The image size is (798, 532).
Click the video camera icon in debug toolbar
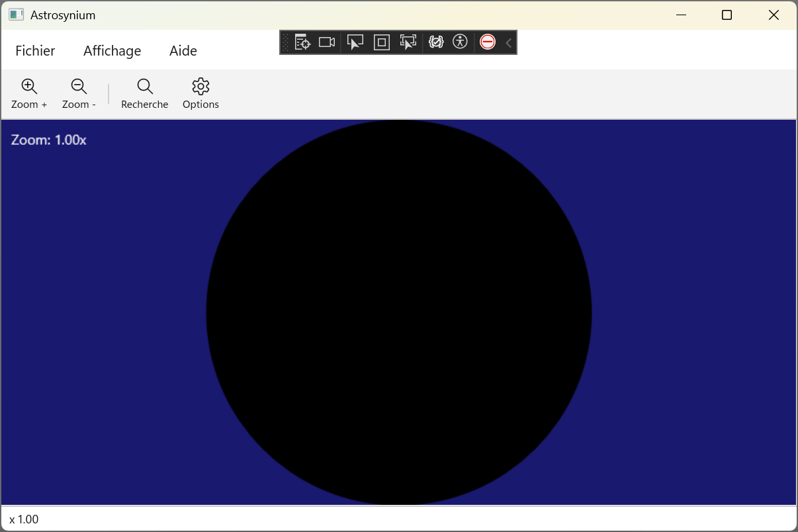(327, 42)
